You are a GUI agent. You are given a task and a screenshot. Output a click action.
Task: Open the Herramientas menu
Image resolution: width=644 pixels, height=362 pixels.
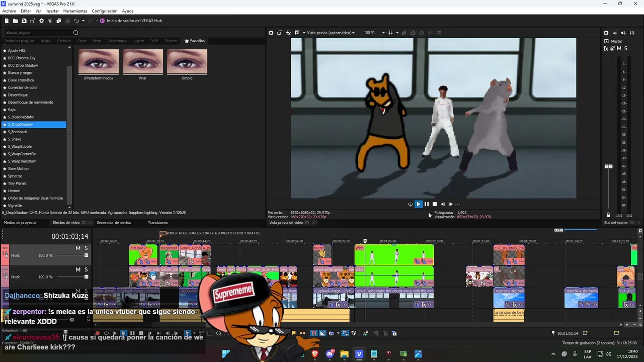click(75, 11)
